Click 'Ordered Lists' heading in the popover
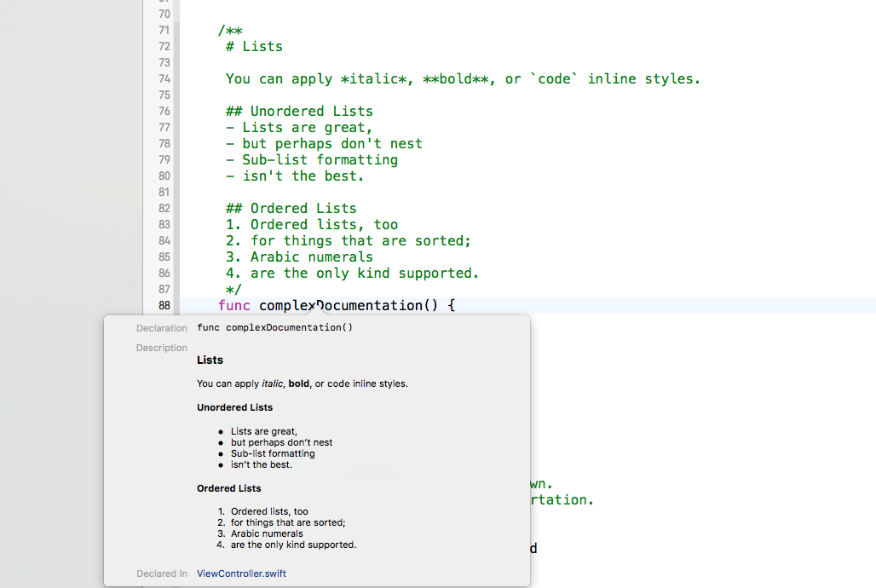 tap(228, 488)
